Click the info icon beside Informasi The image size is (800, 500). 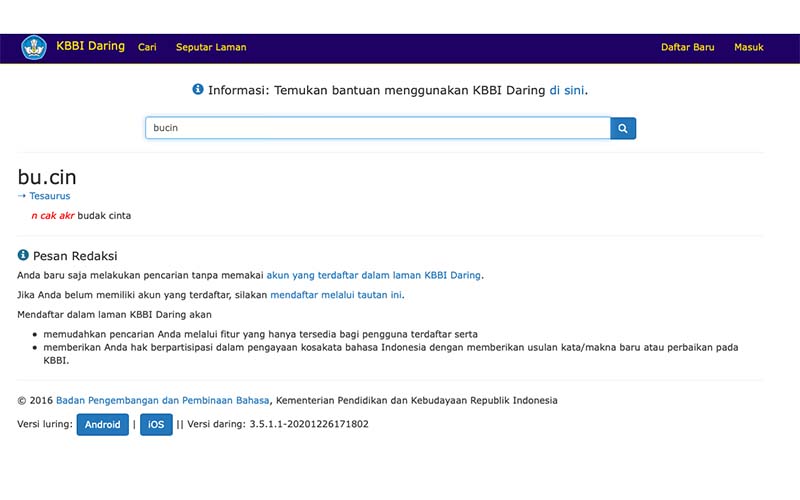[x=198, y=89]
